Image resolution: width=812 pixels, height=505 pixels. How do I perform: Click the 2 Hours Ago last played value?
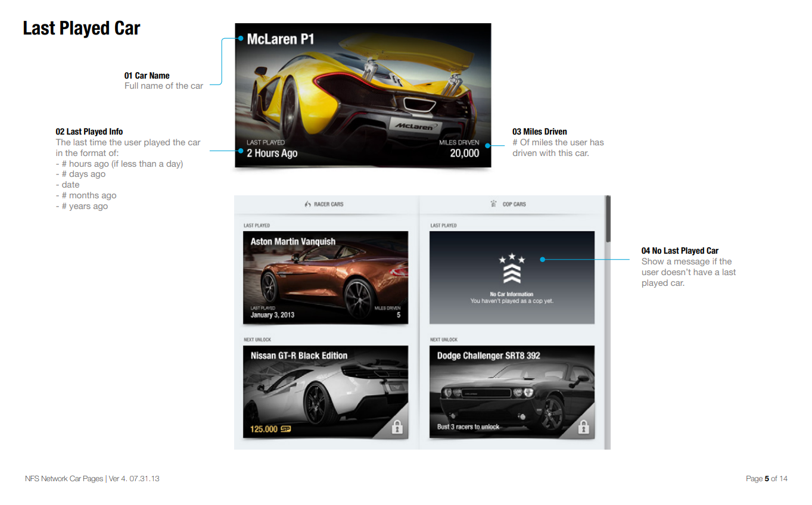272,153
